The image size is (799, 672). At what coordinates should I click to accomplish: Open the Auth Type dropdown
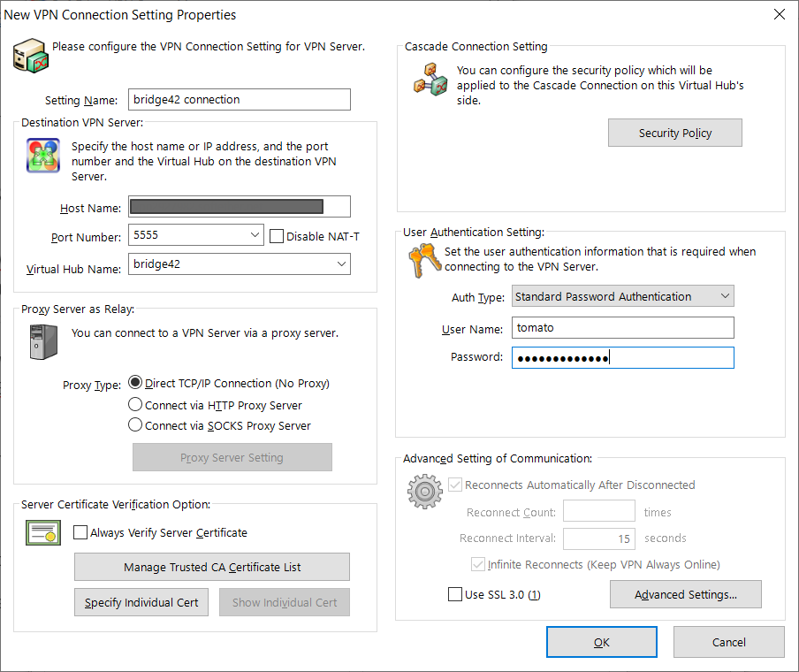pyautogui.click(x=726, y=296)
